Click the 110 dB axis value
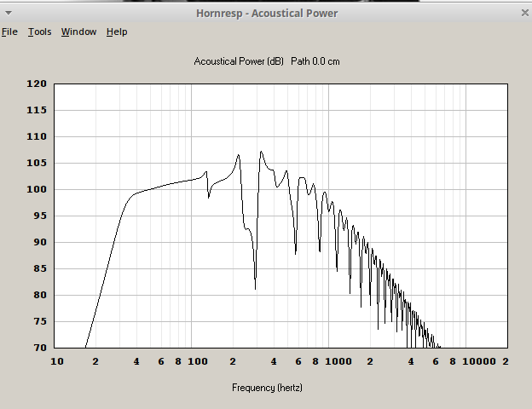 pos(37,136)
